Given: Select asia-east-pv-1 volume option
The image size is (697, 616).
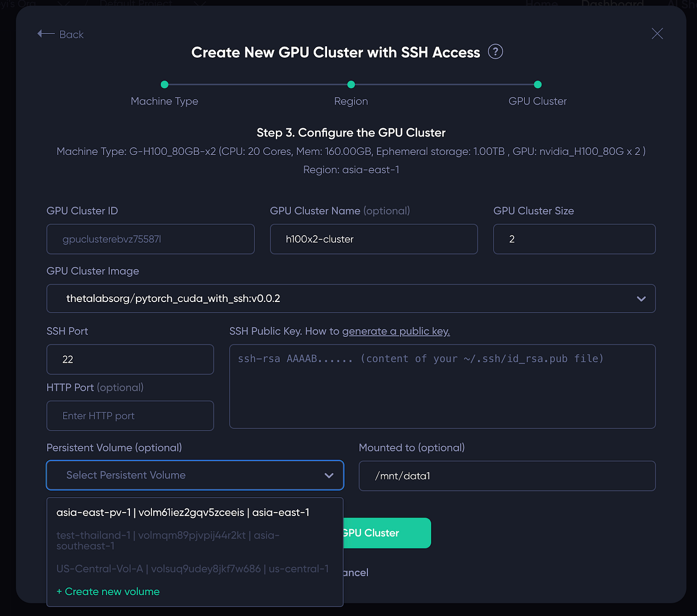Looking at the screenshot, I should coord(195,513).
